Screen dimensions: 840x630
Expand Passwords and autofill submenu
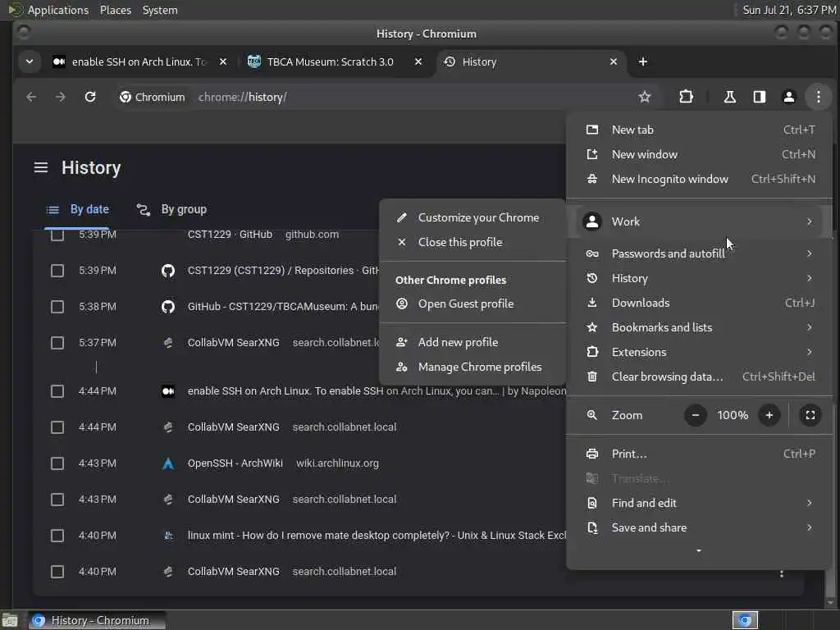click(699, 253)
